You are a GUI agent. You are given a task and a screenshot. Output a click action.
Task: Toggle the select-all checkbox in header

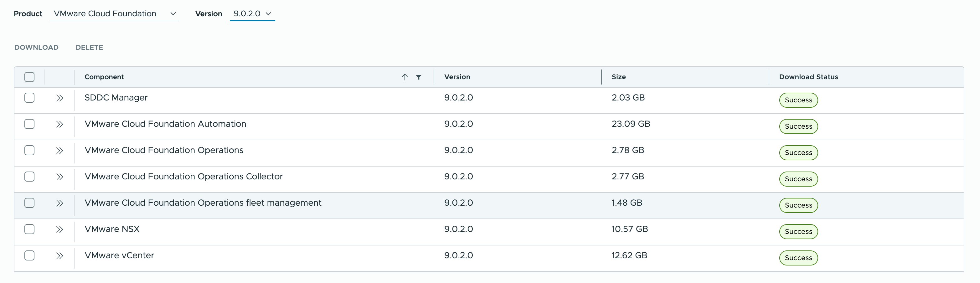tap(29, 77)
